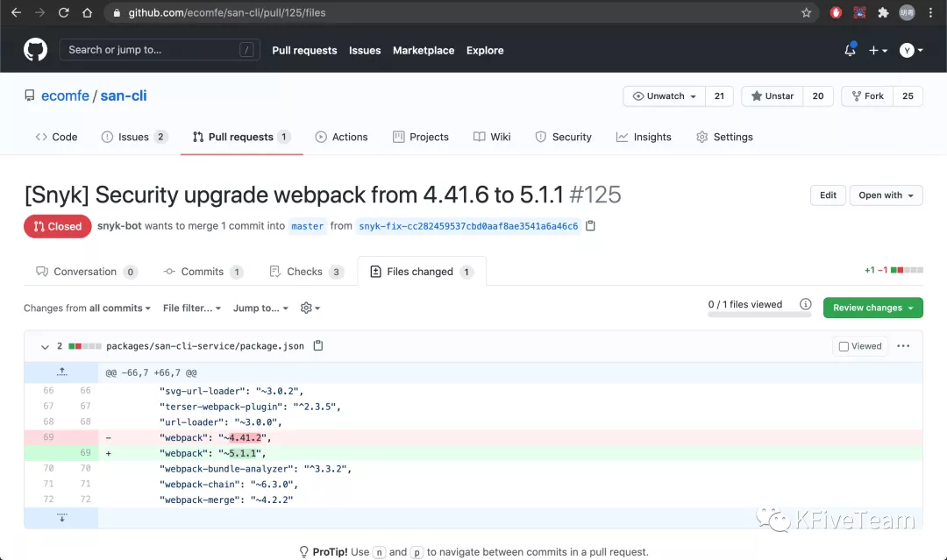947x560 pixels.
Task: View the 20 stargazers count
Action: tap(818, 96)
